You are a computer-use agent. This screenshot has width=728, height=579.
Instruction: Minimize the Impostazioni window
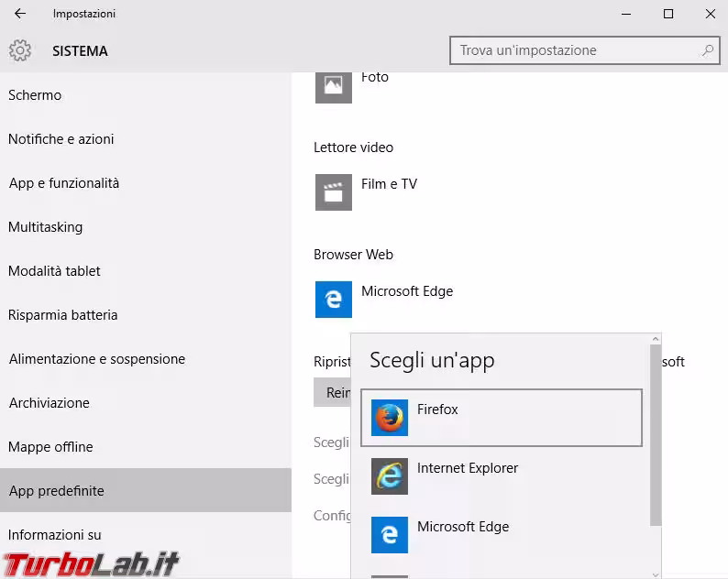click(x=626, y=14)
